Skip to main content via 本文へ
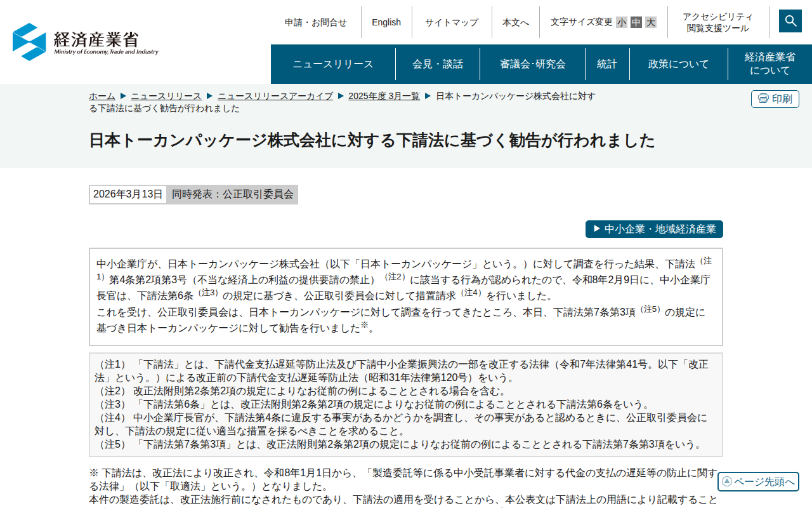 516,22
